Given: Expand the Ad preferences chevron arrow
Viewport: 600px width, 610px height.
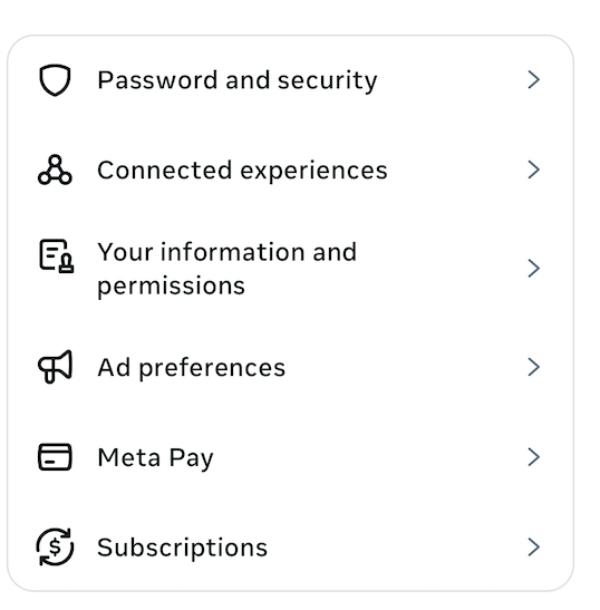Looking at the screenshot, I should [533, 368].
